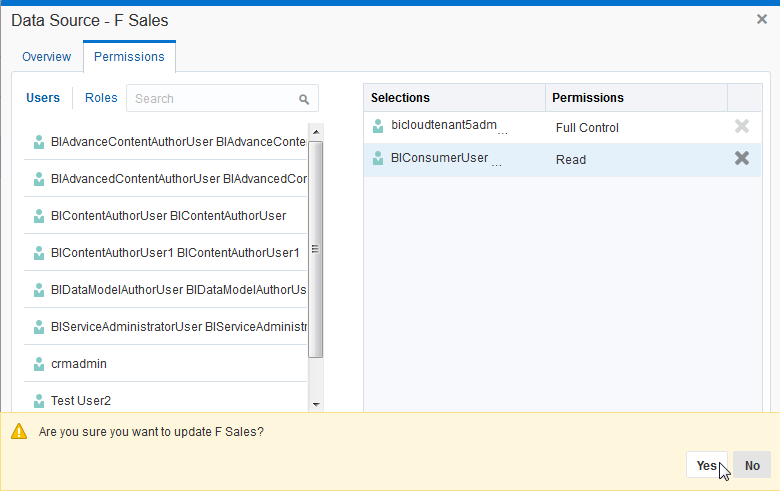
Task: Cancel update by clicking No
Action: pos(752,465)
